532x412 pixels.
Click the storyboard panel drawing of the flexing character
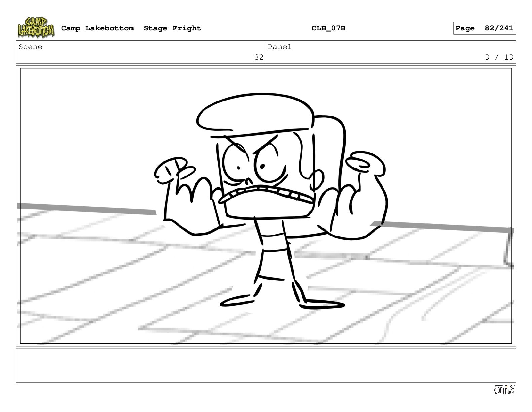pos(266,206)
